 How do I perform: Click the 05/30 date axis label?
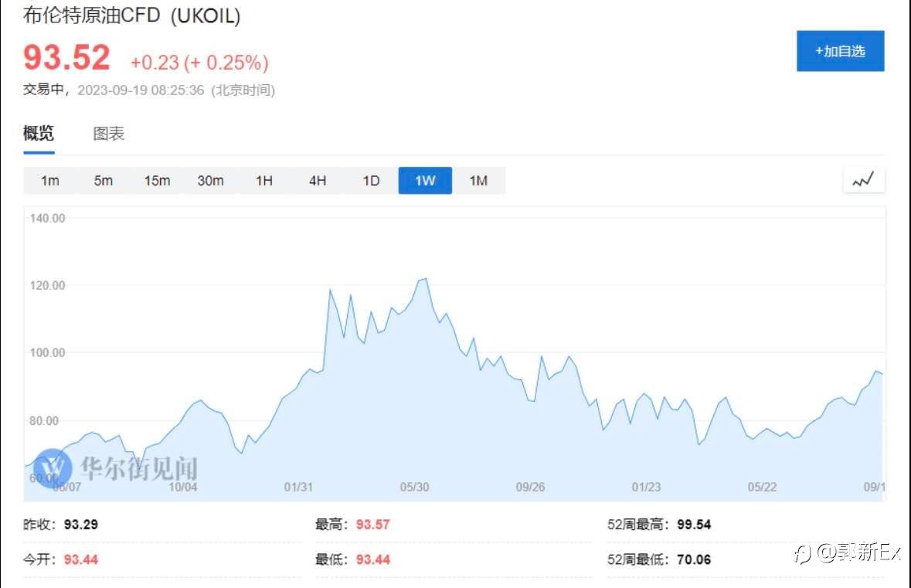point(415,487)
